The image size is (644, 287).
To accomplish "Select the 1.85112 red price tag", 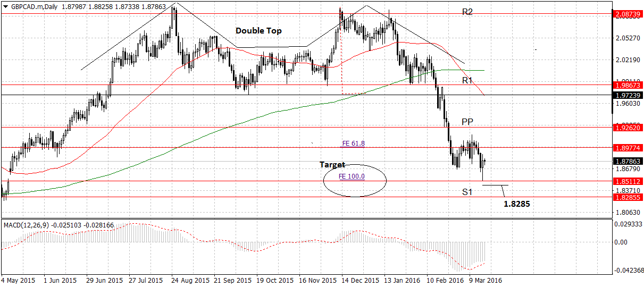I will coord(628,181).
